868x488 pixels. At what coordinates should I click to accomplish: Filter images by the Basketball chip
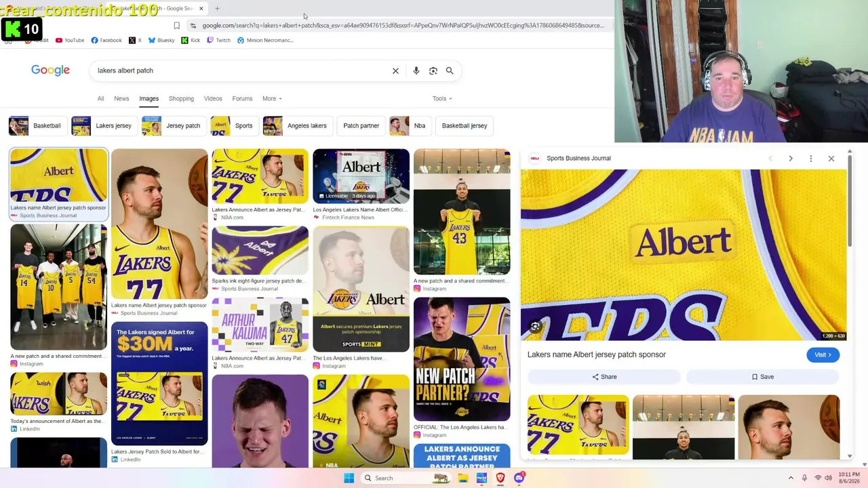coord(38,125)
